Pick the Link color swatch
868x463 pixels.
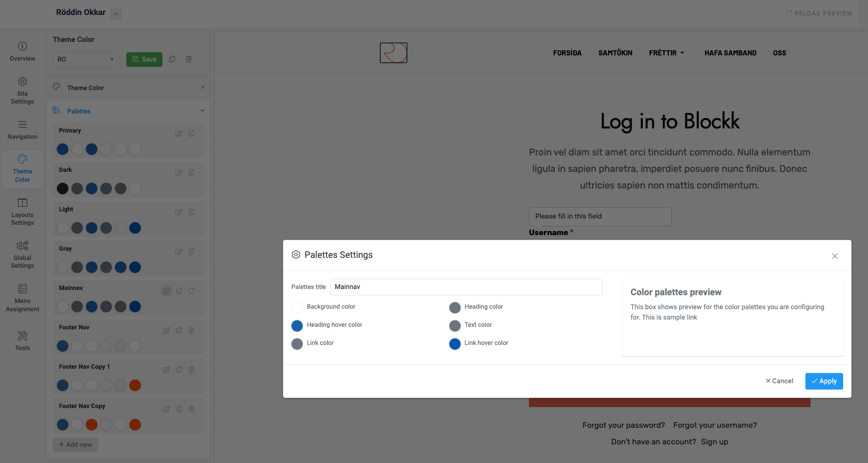point(297,344)
